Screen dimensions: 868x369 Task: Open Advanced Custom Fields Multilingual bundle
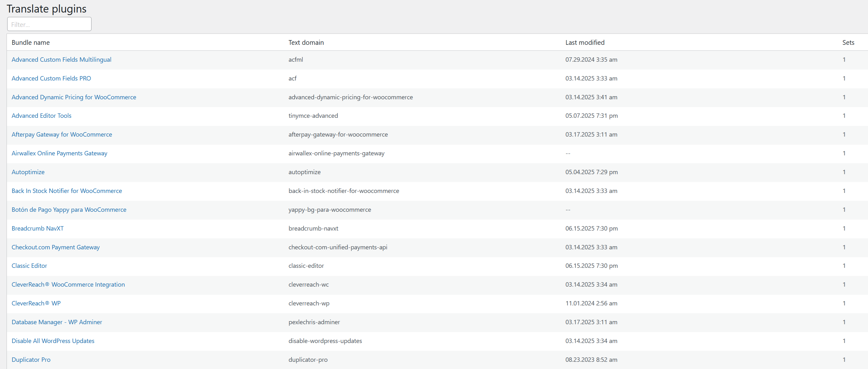coord(61,60)
